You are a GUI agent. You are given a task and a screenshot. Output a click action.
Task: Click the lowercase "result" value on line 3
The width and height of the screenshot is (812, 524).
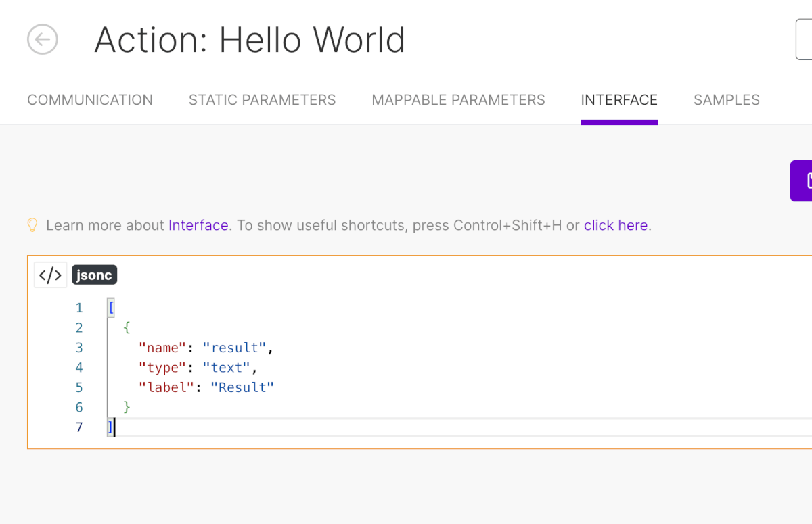point(235,348)
